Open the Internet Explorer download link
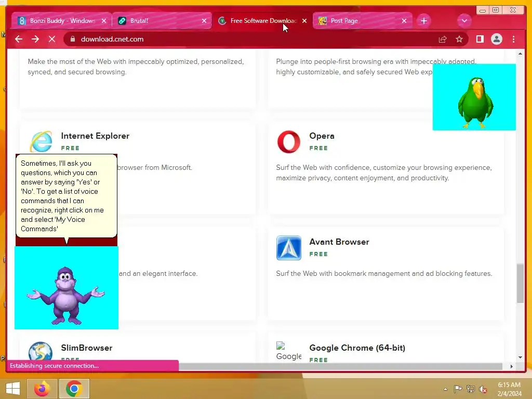 pyautogui.click(x=95, y=136)
